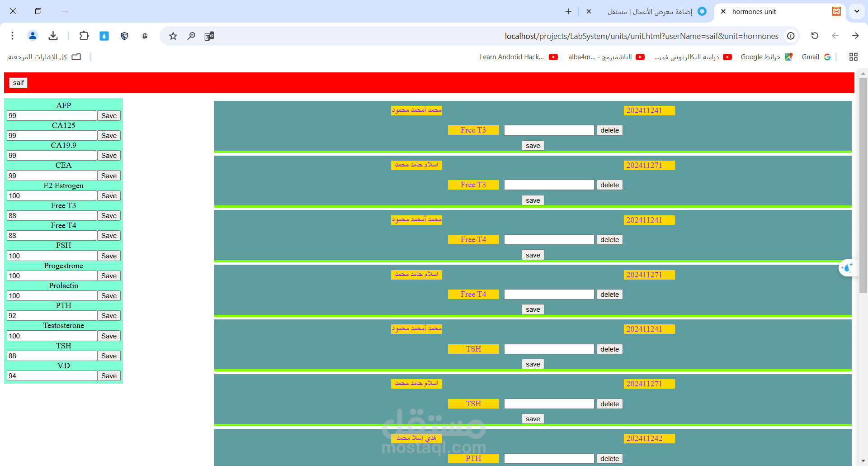Bookmark this page with star icon
Screen dimensions: 868x466
pyautogui.click(x=173, y=36)
